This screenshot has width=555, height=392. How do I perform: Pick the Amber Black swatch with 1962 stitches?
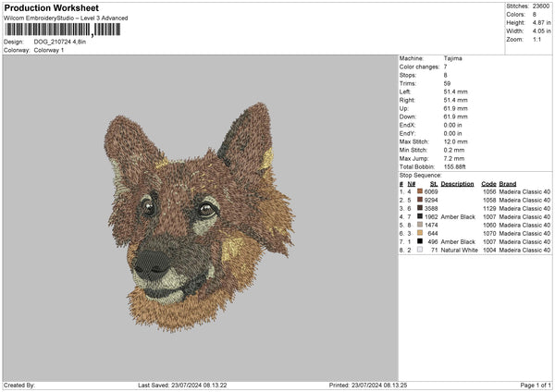(x=420, y=216)
